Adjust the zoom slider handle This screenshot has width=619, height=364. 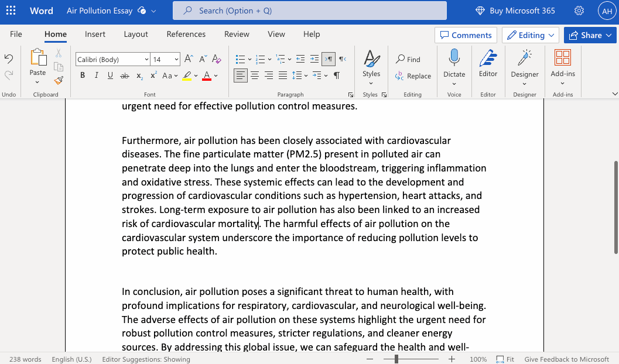coord(396,359)
